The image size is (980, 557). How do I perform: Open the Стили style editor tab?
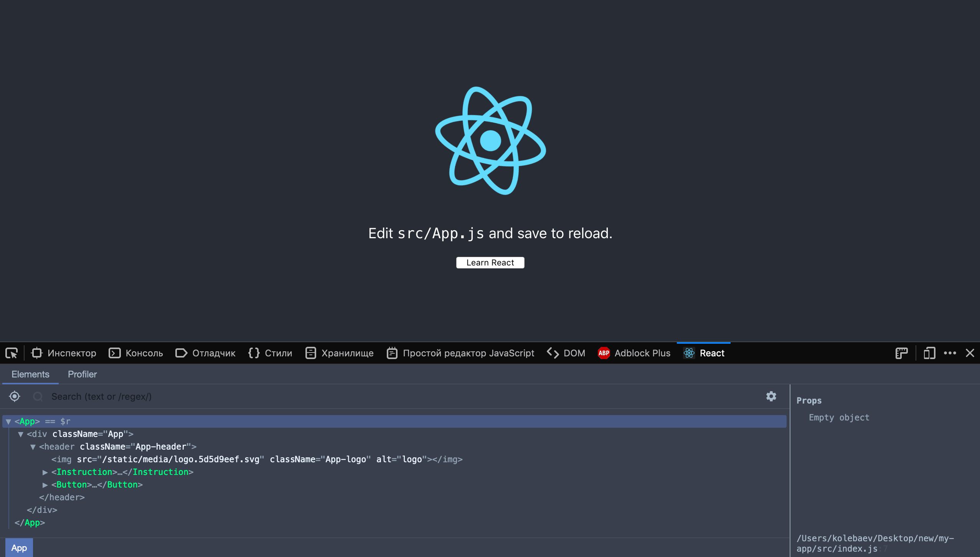(x=270, y=353)
